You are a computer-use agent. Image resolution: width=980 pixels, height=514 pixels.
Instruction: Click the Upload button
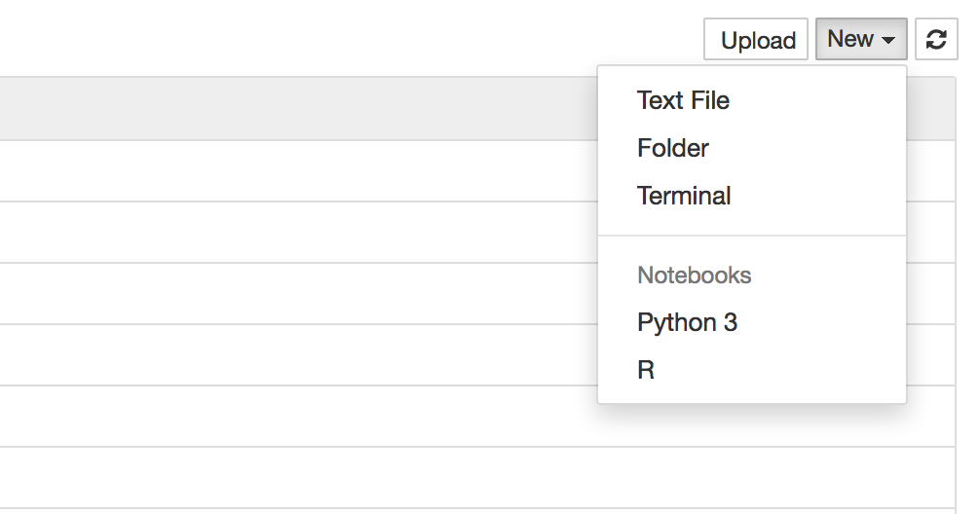(757, 40)
